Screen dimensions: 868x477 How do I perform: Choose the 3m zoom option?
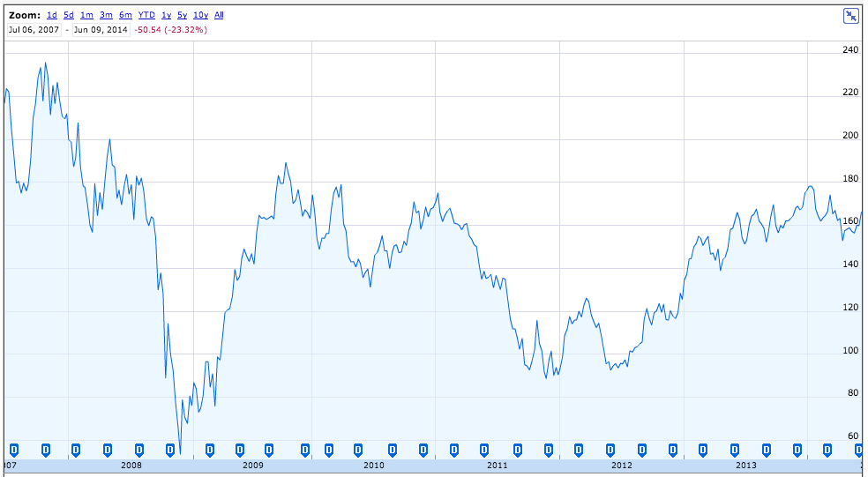(x=106, y=15)
